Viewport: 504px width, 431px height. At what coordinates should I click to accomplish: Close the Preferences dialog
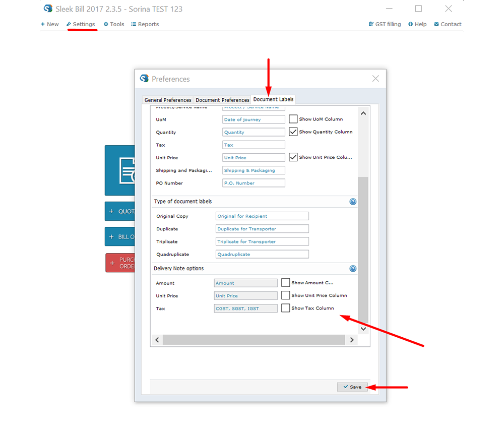(x=375, y=79)
